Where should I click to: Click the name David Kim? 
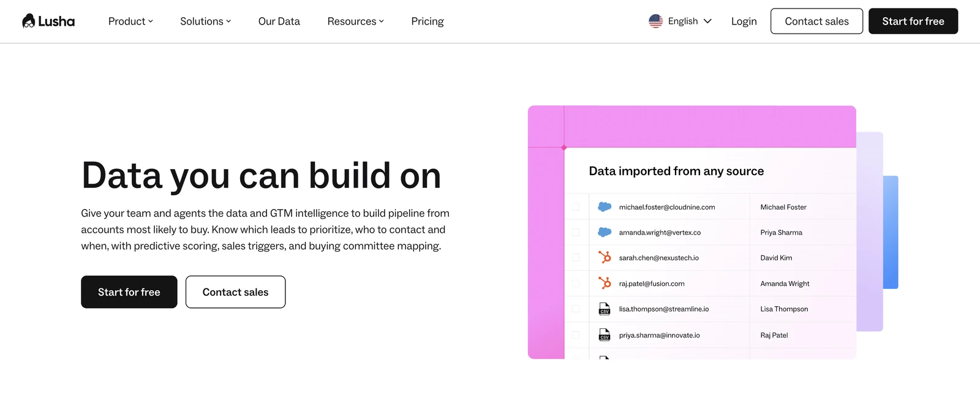point(776,258)
